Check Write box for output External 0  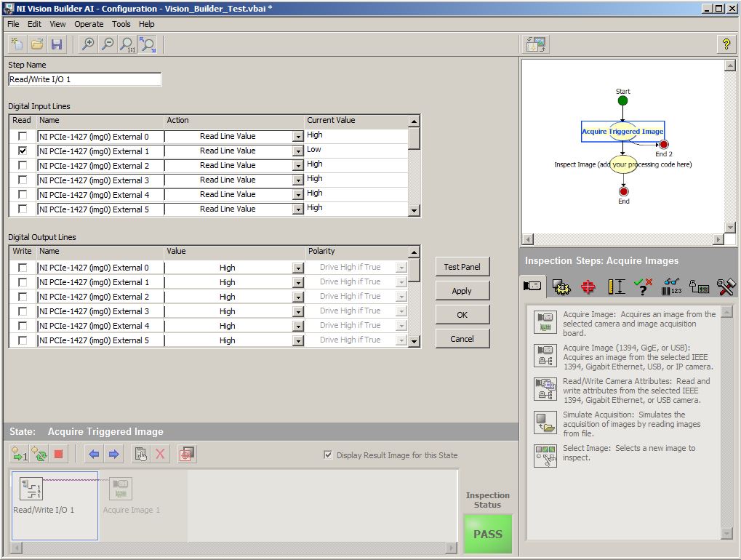(x=23, y=268)
